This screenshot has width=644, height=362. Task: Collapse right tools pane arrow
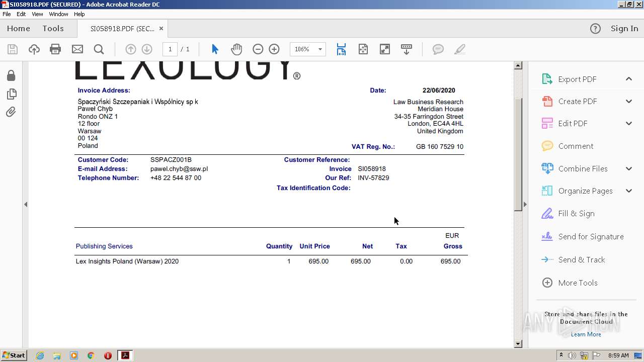(525, 204)
